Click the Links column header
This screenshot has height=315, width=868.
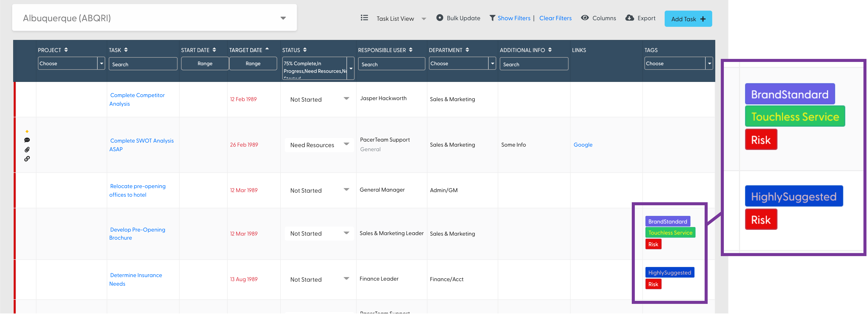point(579,50)
